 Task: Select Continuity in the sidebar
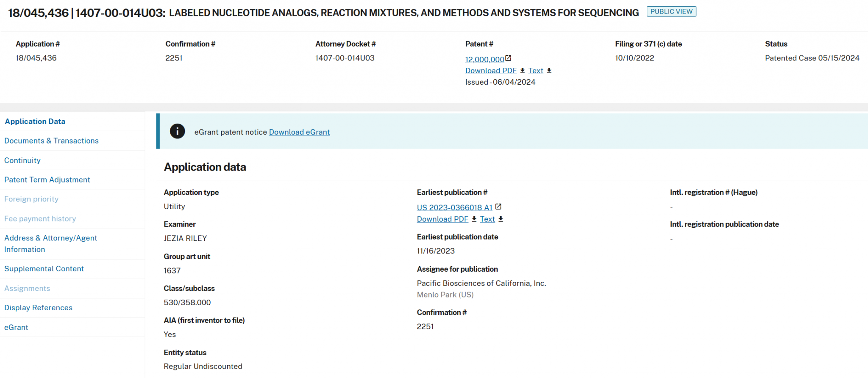(x=22, y=160)
